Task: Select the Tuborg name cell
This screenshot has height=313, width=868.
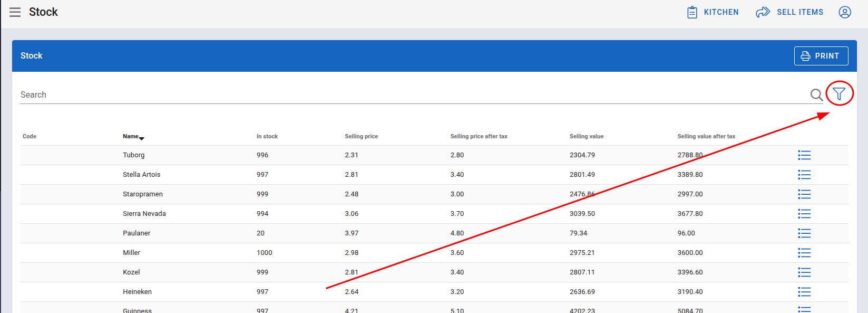Action: pyautogui.click(x=134, y=155)
